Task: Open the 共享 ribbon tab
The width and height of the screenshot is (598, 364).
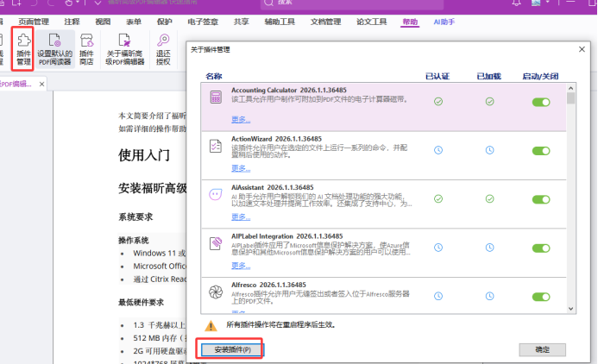Action: tap(241, 22)
